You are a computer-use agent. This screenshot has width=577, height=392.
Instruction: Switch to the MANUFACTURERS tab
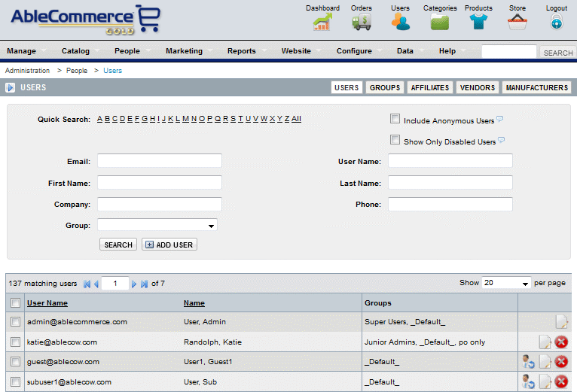coord(536,87)
